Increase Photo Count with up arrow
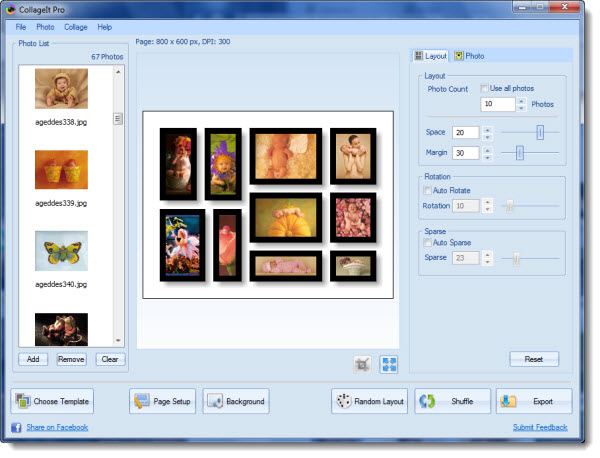 point(521,100)
